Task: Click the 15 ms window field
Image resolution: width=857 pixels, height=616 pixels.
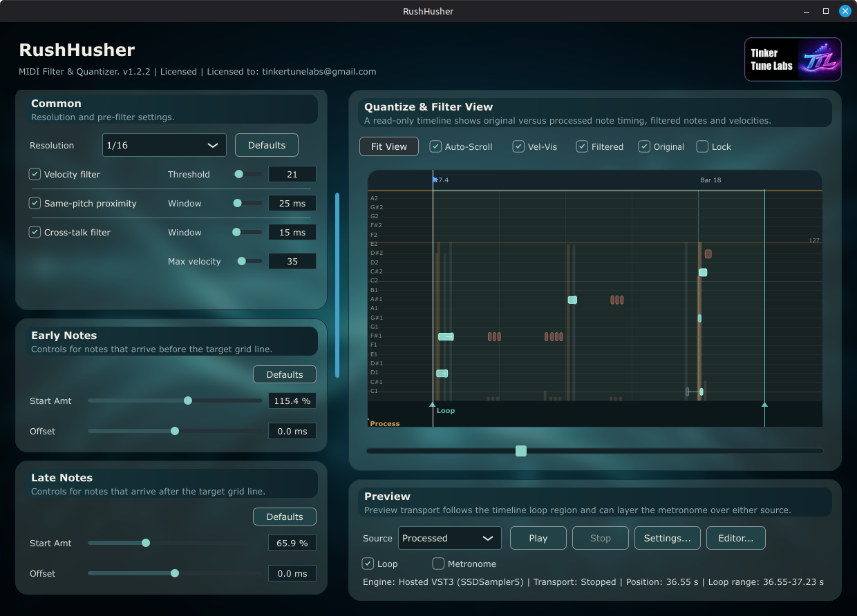Action: [x=292, y=232]
